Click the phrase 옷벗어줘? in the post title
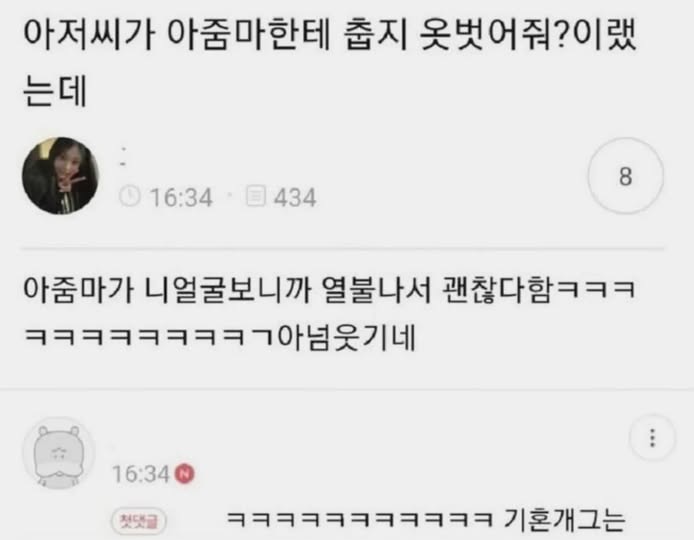694x540 pixels. 492,35
